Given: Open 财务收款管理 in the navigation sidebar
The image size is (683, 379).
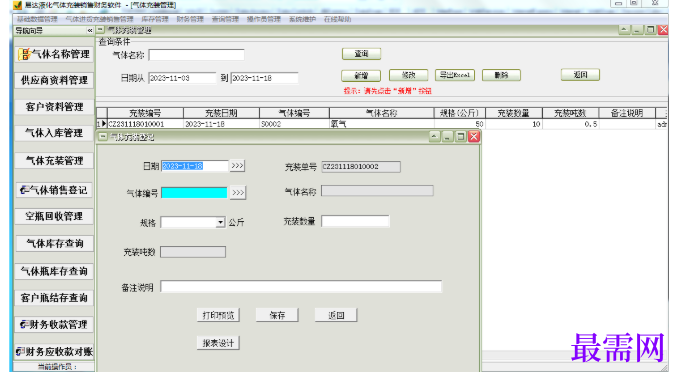Looking at the screenshot, I should 54,325.
